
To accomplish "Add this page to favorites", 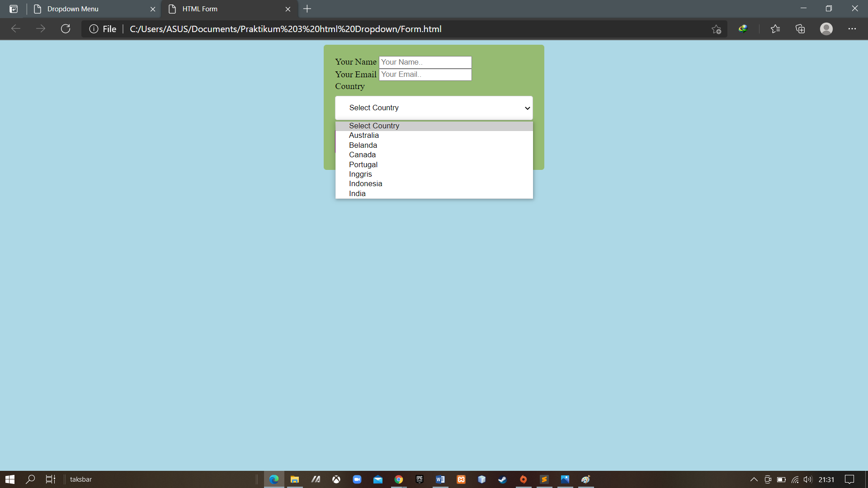I will tap(717, 28).
